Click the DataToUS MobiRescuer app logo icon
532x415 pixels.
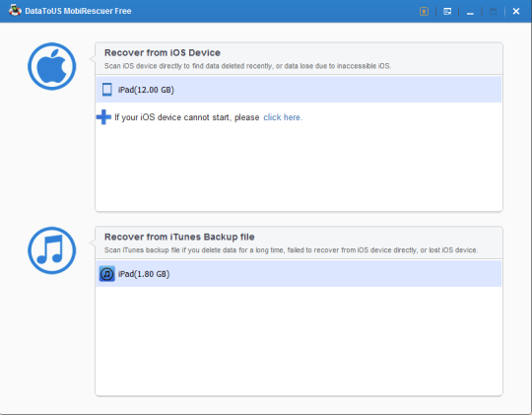pos(15,11)
